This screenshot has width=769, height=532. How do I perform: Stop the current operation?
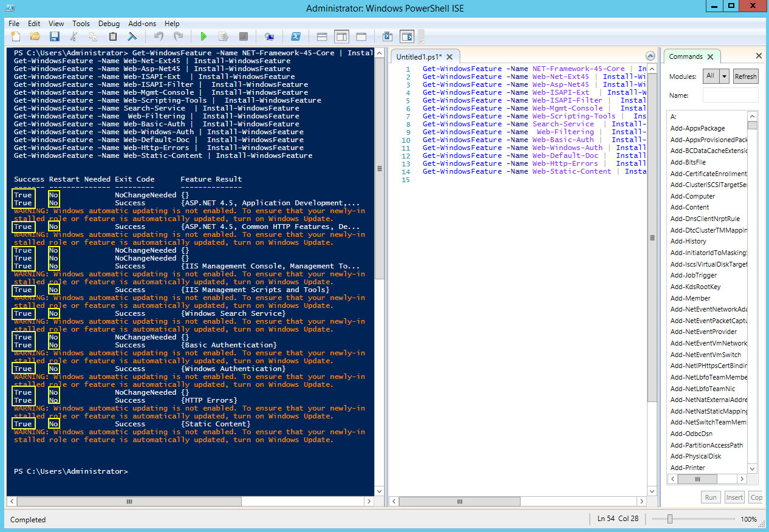pos(244,36)
